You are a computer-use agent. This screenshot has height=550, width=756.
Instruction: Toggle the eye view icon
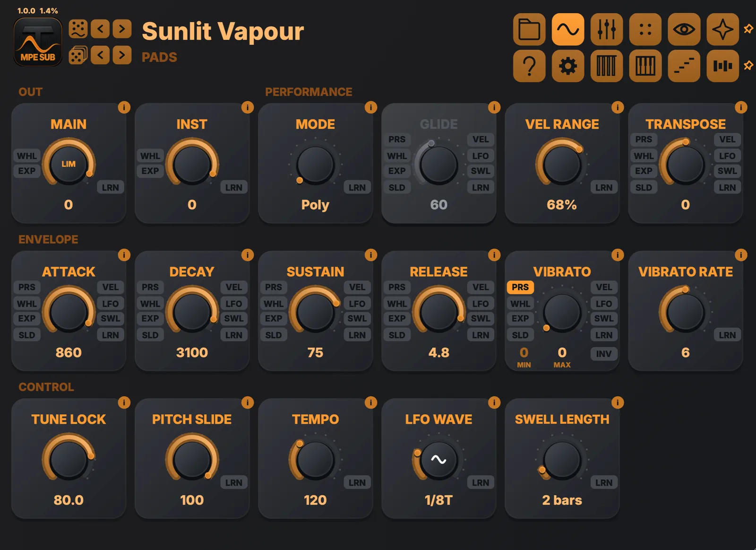(x=684, y=29)
